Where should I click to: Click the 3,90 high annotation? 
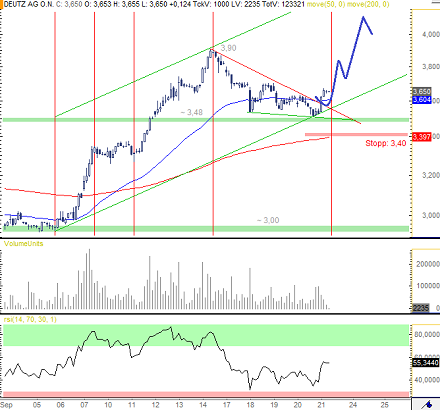pyautogui.click(x=228, y=48)
